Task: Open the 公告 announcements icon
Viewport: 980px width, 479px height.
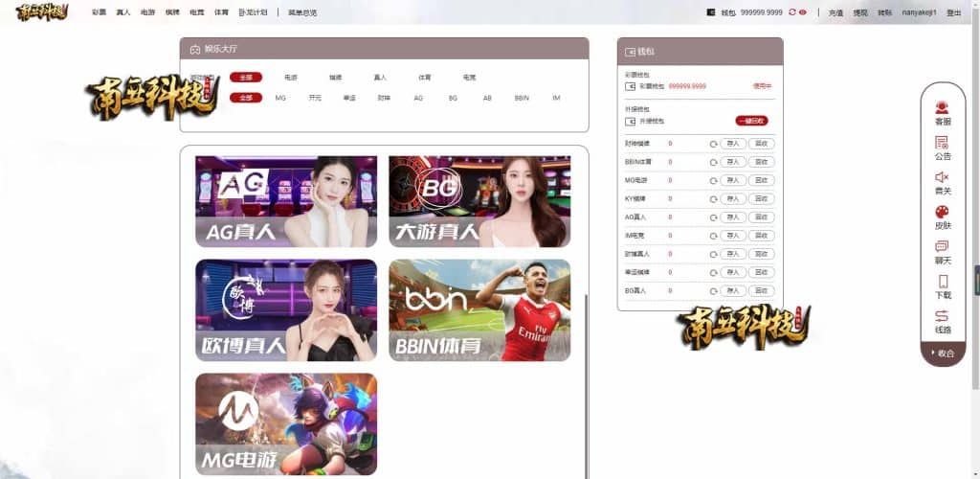Action: click(x=942, y=148)
